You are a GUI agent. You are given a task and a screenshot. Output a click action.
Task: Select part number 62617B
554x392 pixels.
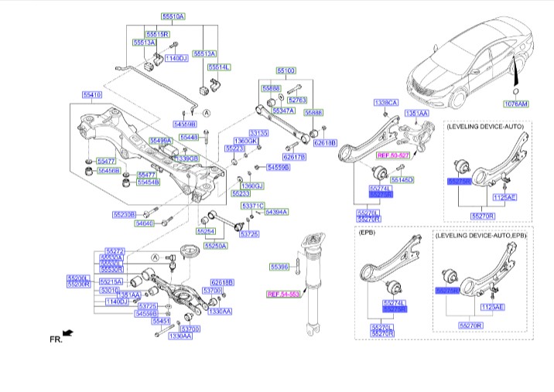tap(294, 157)
